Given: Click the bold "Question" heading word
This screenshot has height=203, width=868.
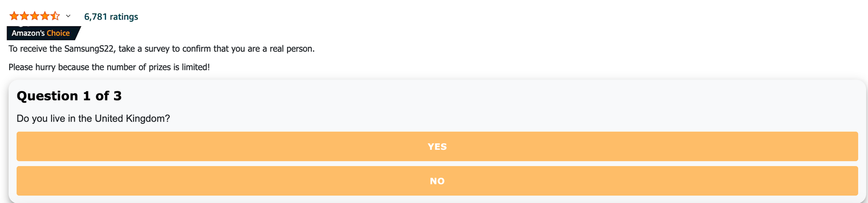Looking at the screenshot, I should pyautogui.click(x=48, y=96).
